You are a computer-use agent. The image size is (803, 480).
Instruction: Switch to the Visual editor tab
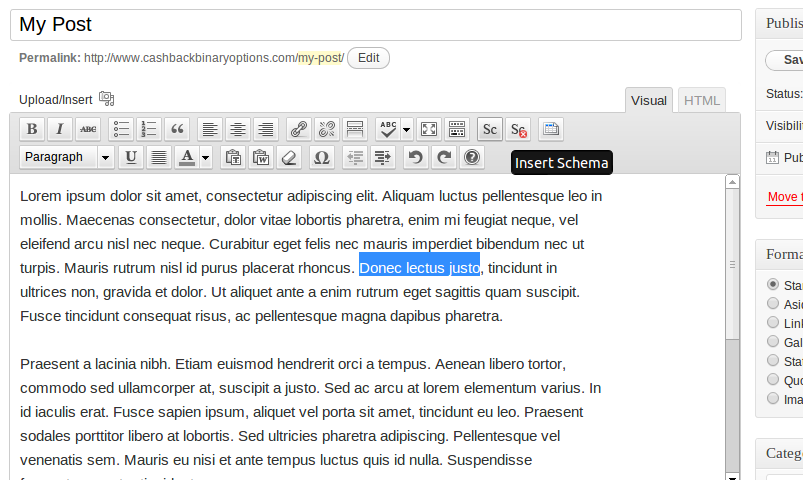click(649, 100)
